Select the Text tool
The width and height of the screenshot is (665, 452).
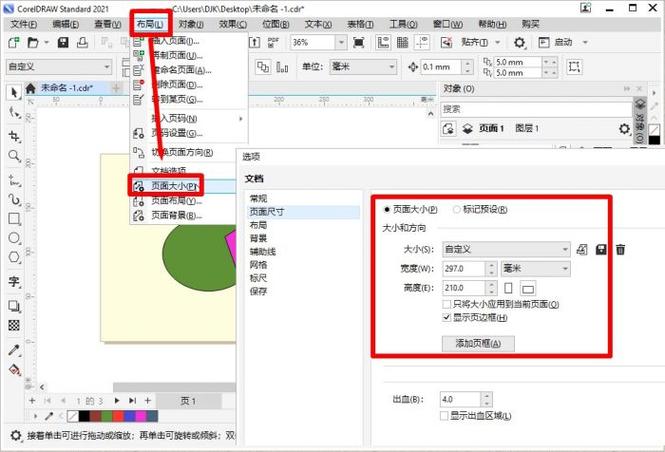pos(14,281)
